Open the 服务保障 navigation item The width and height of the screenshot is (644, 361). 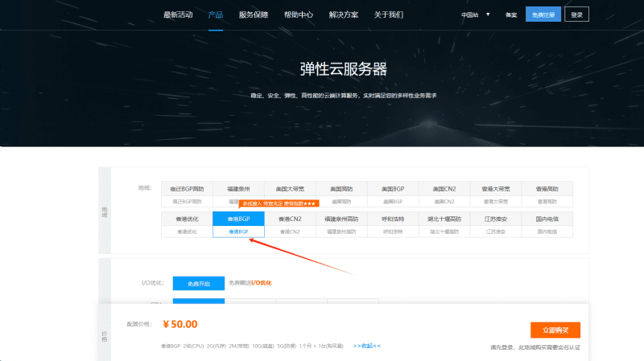point(254,14)
